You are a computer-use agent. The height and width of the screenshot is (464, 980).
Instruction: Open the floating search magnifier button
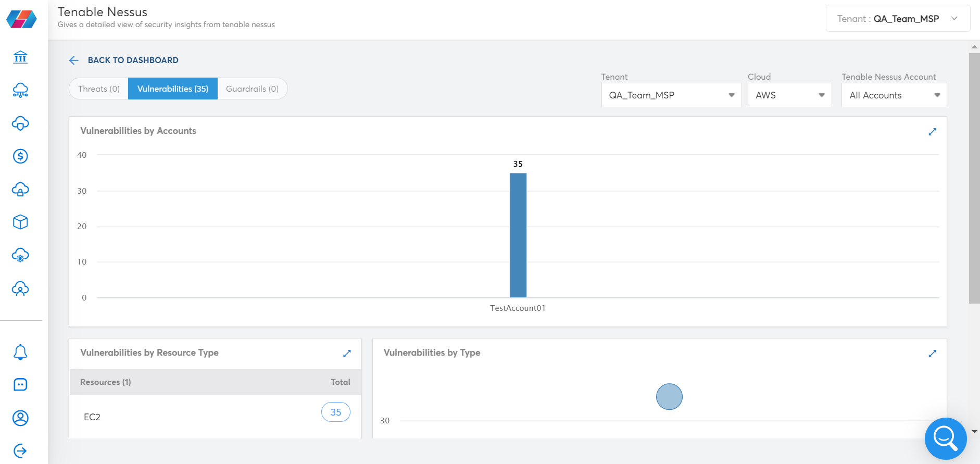[x=946, y=438]
